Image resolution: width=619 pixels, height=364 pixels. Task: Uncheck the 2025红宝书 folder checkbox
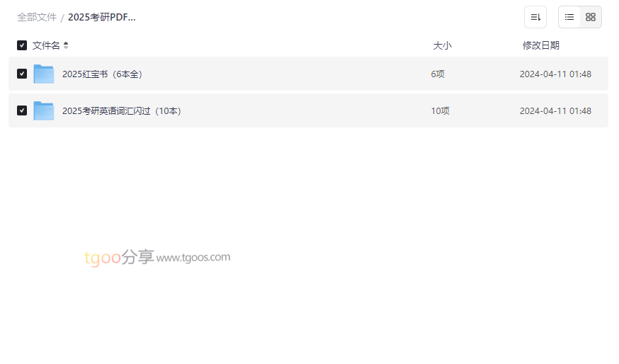pos(22,74)
